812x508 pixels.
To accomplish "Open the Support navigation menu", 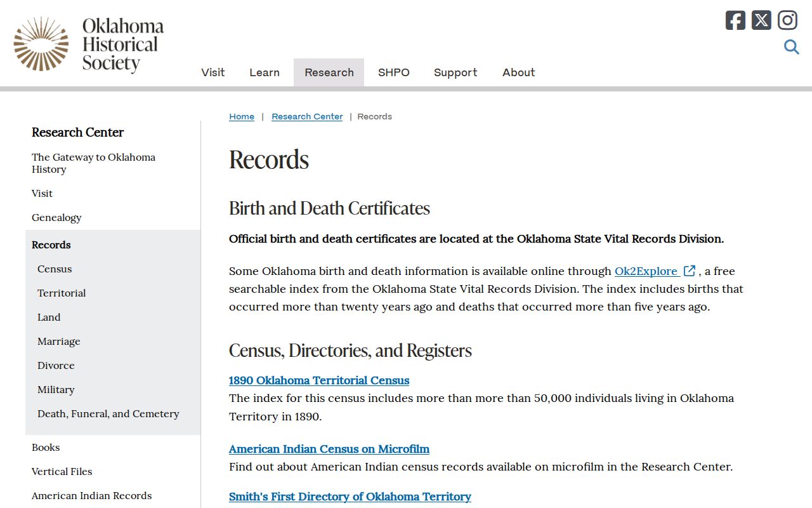I will pyautogui.click(x=455, y=72).
